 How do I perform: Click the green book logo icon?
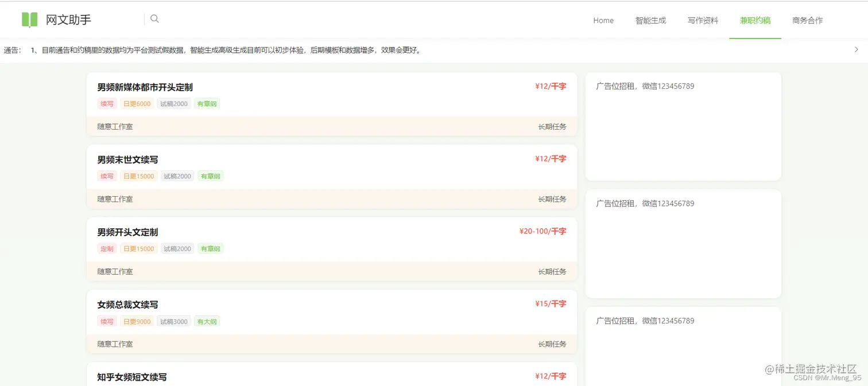click(x=30, y=20)
